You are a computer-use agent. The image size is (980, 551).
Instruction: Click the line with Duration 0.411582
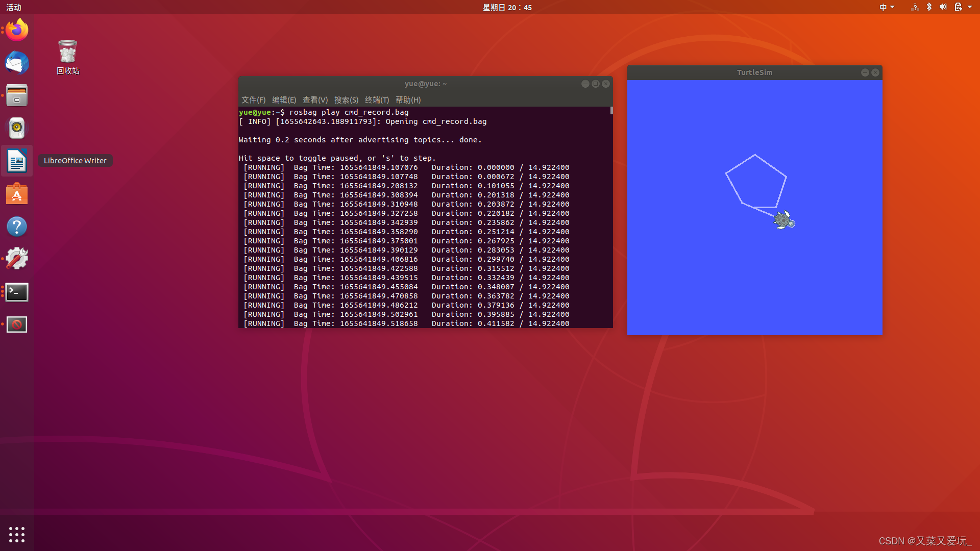click(x=406, y=323)
